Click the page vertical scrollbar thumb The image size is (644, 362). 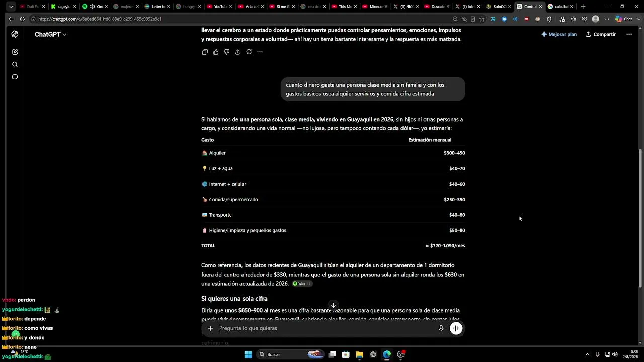(640, 218)
